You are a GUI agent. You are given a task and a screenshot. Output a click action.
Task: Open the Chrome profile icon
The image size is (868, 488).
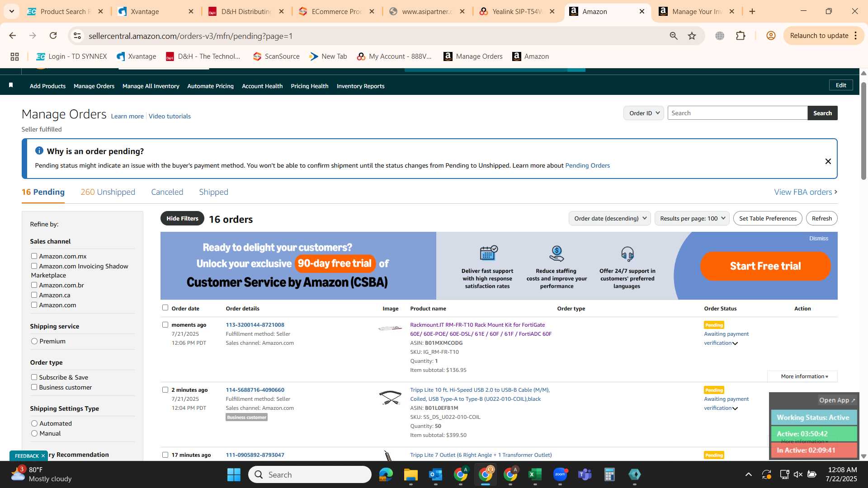pos(771,36)
